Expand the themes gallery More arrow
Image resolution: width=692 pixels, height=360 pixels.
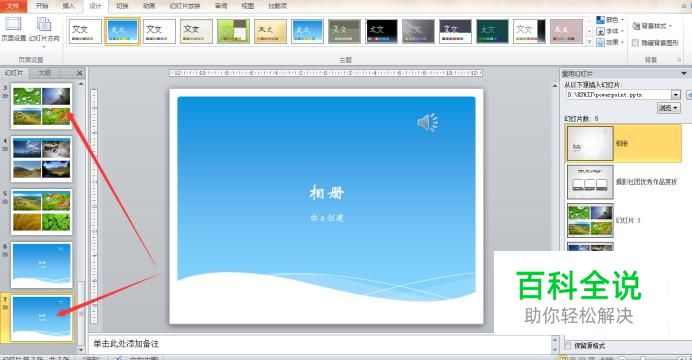pos(589,42)
